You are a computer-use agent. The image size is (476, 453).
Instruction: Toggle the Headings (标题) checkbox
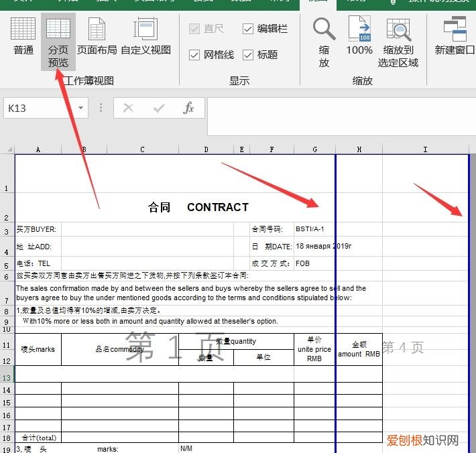[248, 55]
